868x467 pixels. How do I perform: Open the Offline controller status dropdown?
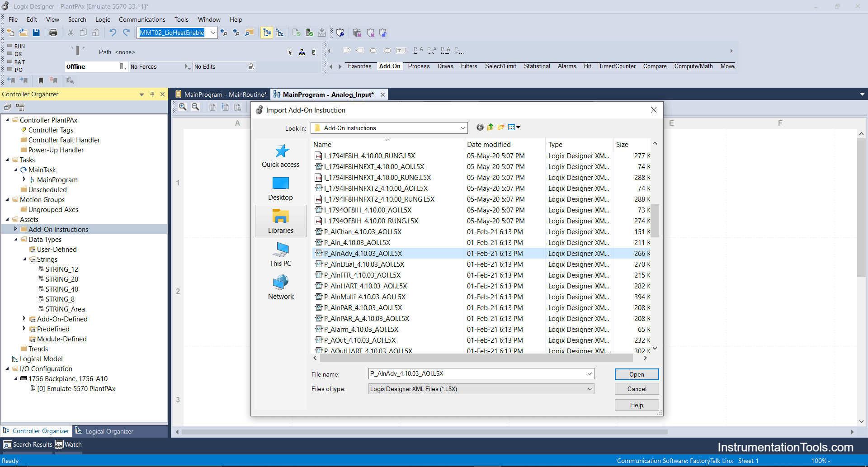[x=123, y=66]
